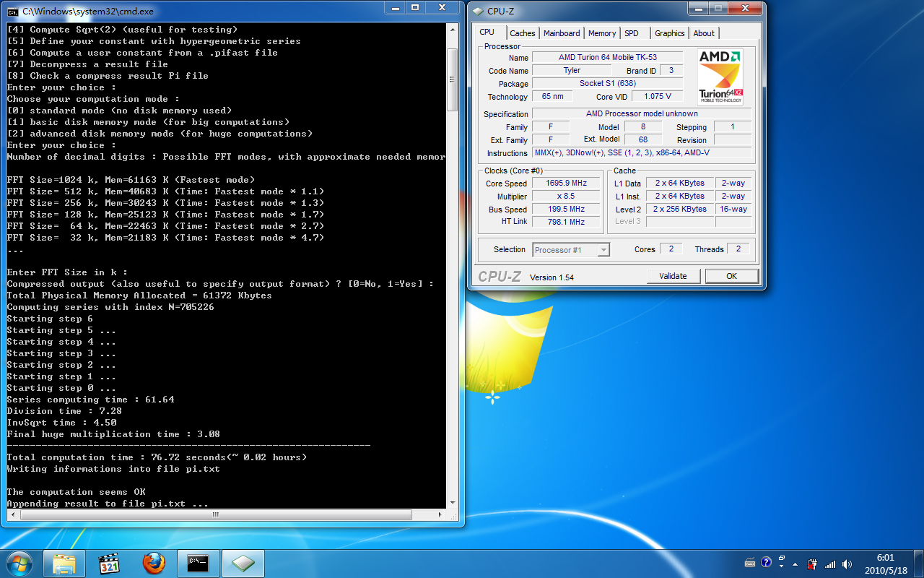Click the Bus Speed value '199.5 MHz'
The width and height of the screenshot is (924, 578).
[566, 209]
